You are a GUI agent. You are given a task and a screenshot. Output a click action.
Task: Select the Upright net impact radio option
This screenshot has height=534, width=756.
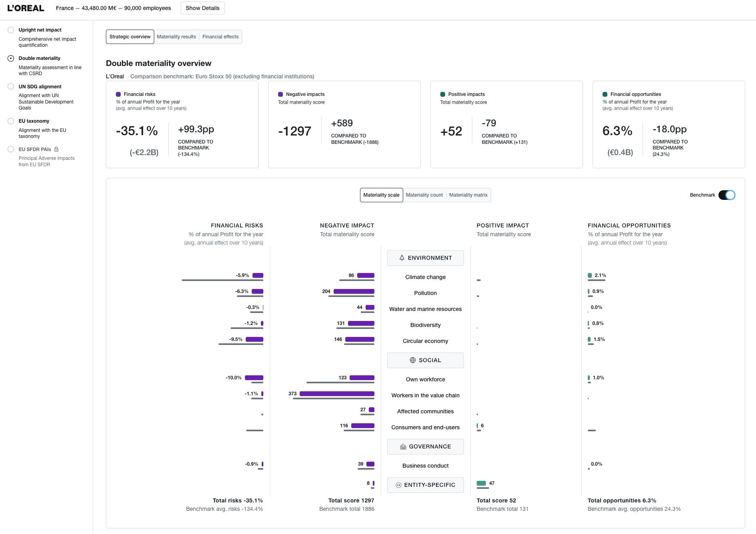[x=11, y=30]
